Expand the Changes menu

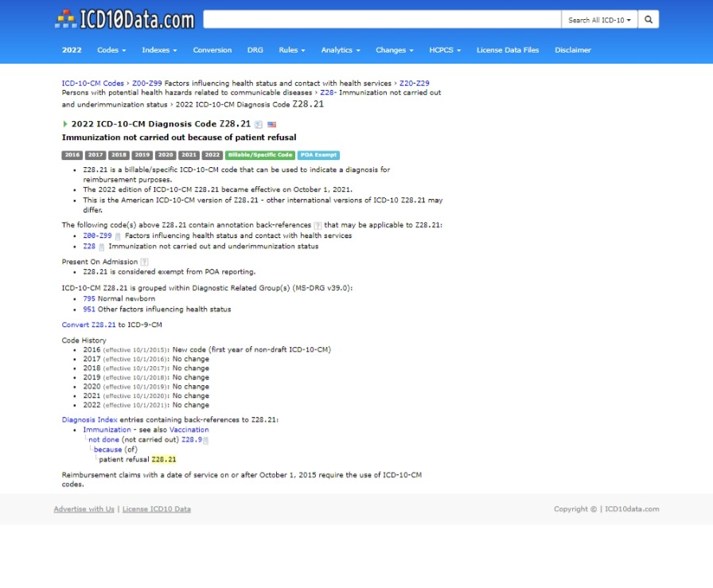pyautogui.click(x=394, y=50)
